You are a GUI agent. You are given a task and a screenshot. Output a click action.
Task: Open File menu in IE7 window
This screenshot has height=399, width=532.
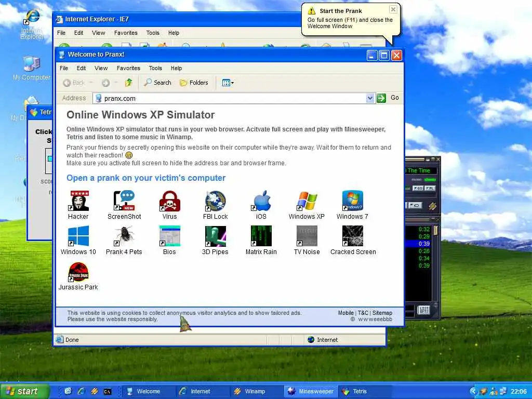click(x=61, y=33)
